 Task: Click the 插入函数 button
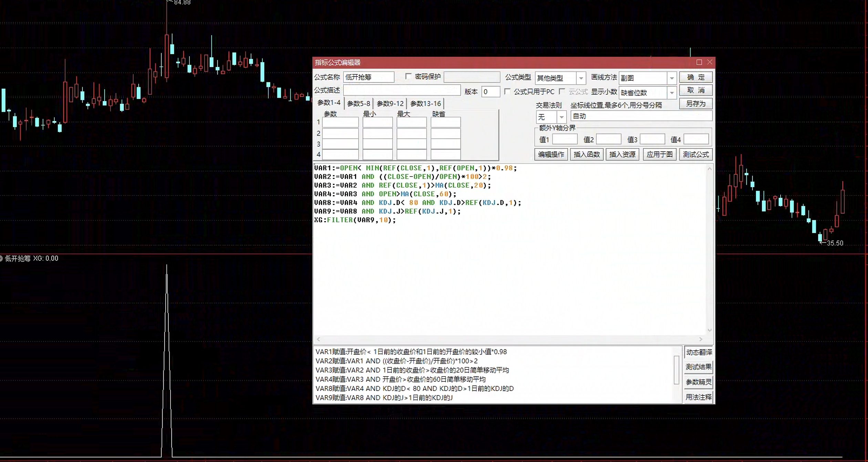coord(587,155)
